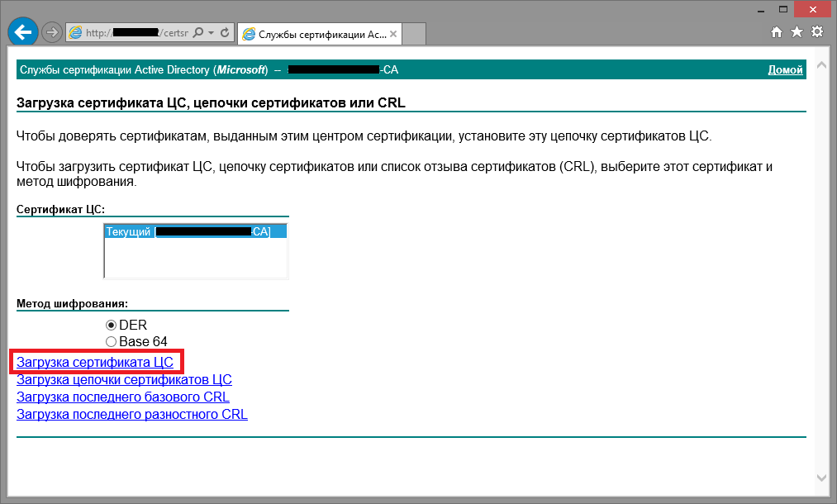Click the heading Загрузка сертификата ЦС, цепочки сертификатов или CRL
Viewport: 837px width, 504px height.
pyautogui.click(x=211, y=103)
